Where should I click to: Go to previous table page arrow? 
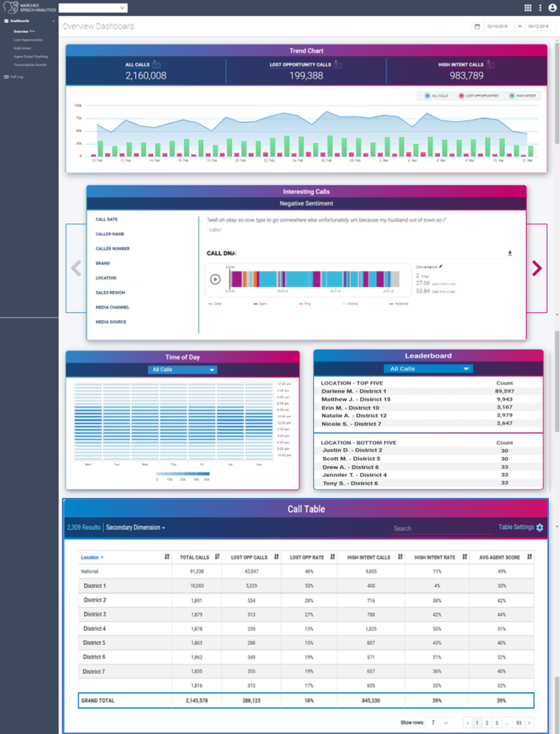click(467, 723)
